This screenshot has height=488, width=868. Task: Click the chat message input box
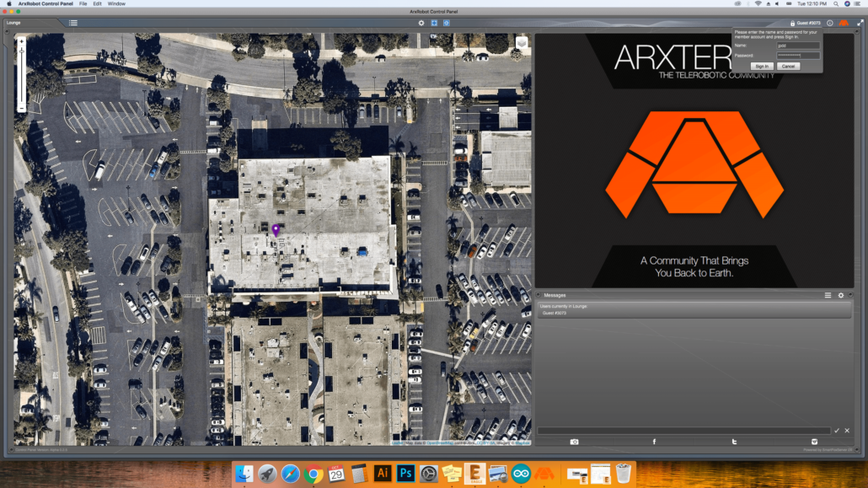pos(683,431)
